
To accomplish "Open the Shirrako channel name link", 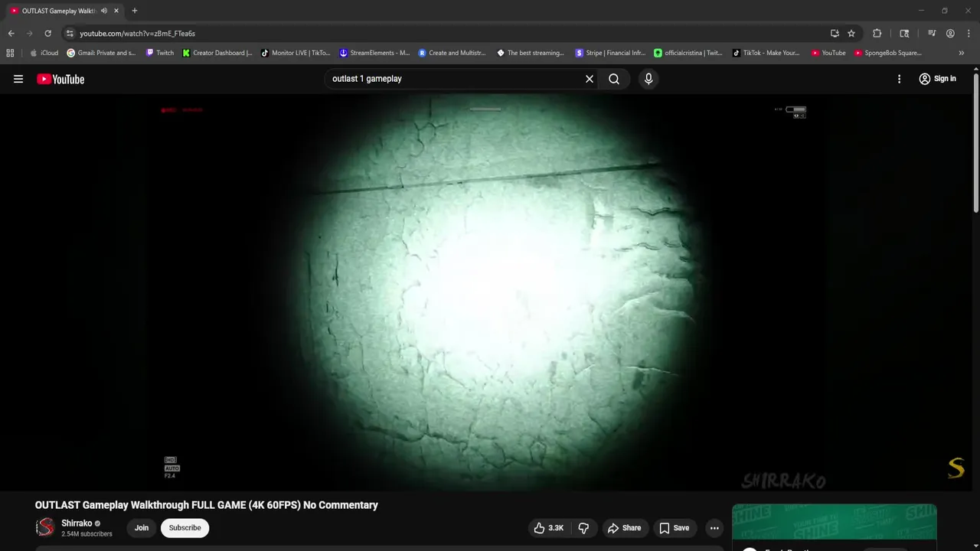I will coord(77,523).
